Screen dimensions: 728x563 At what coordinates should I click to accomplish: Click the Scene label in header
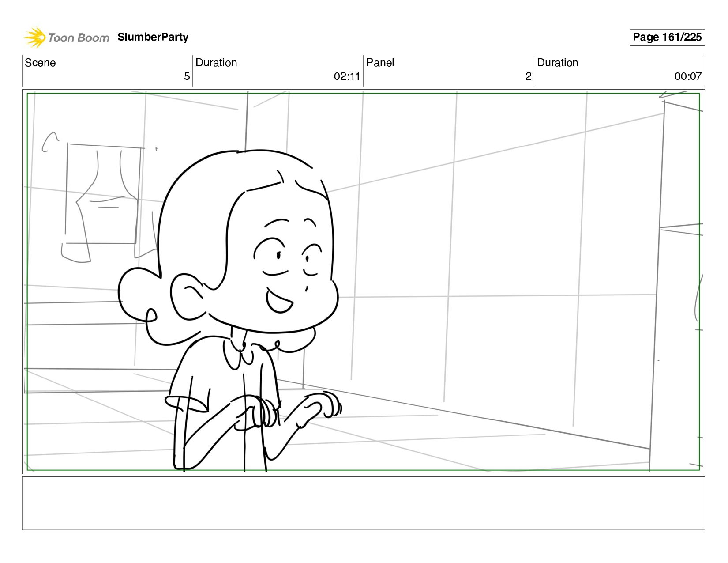click(x=40, y=63)
